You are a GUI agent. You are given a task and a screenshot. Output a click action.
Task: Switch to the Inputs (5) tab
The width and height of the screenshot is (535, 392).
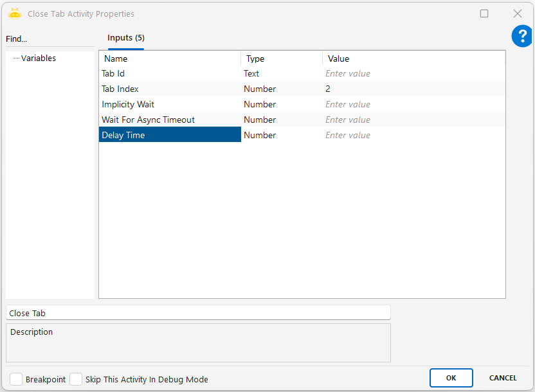pyautogui.click(x=125, y=38)
